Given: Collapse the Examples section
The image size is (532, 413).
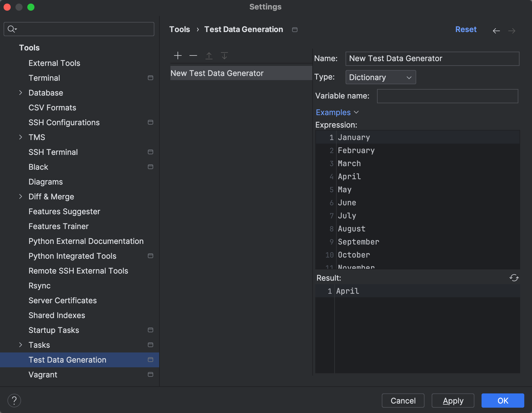Looking at the screenshot, I should [x=337, y=112].
